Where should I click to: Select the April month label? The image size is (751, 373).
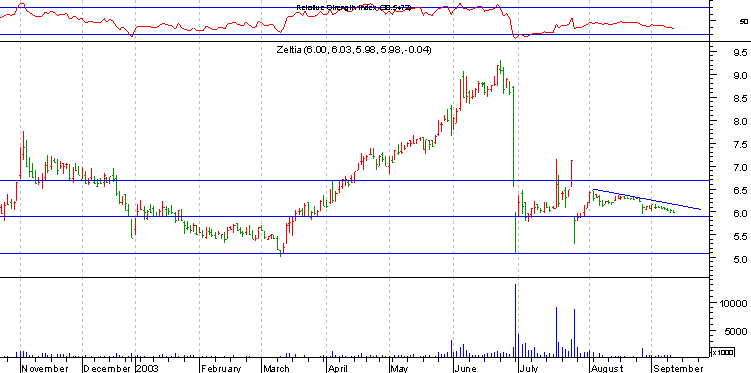pyautogui.click(x=338, y=369)
